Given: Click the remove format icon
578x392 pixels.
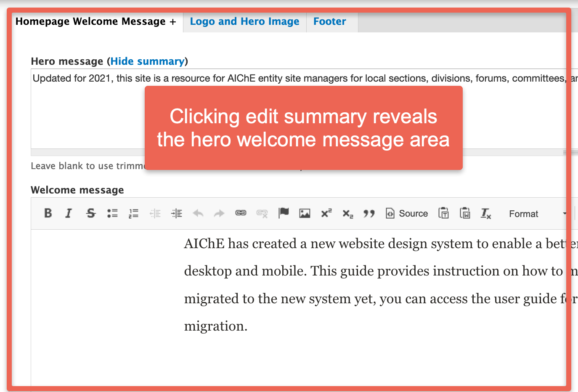Looking at the screenshot, I should click(486, 214).
